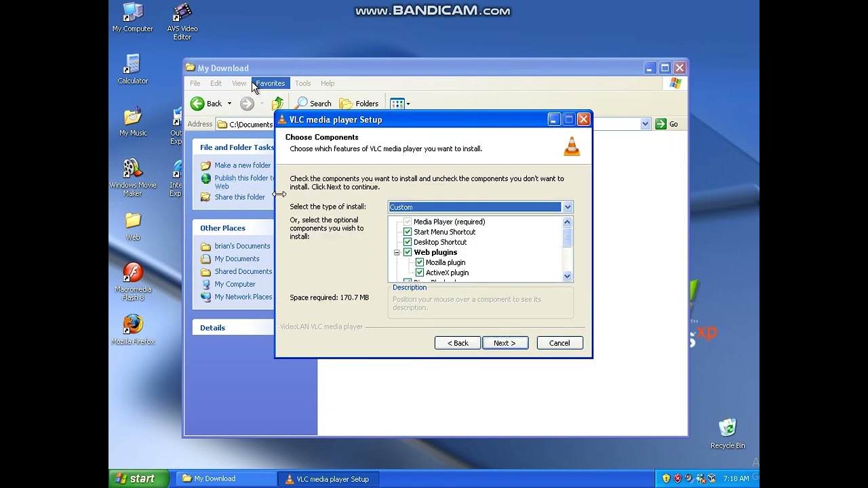Uncheck Start Menu Shortcut component
This screenshot has width=868, height=488.
(408, 232)
